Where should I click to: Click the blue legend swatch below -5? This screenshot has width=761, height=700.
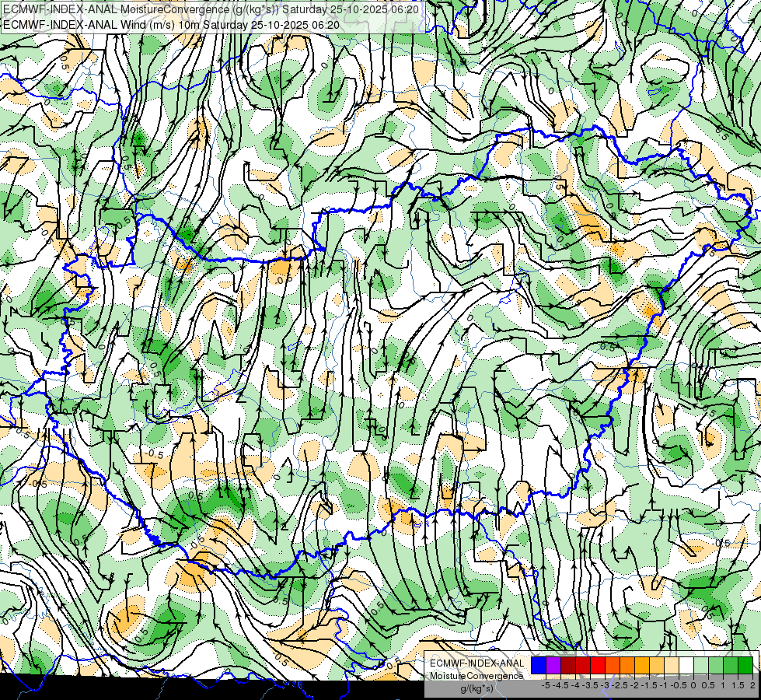click(539, 666)
